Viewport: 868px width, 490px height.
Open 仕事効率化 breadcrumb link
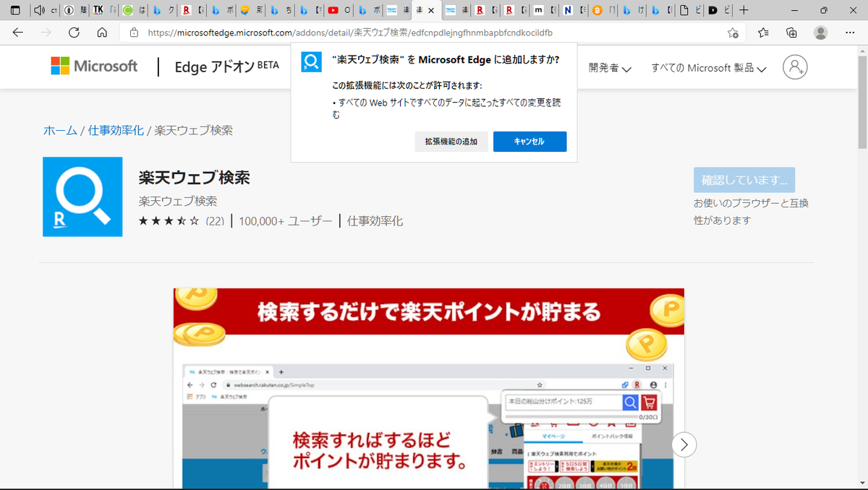coord(116,131)
